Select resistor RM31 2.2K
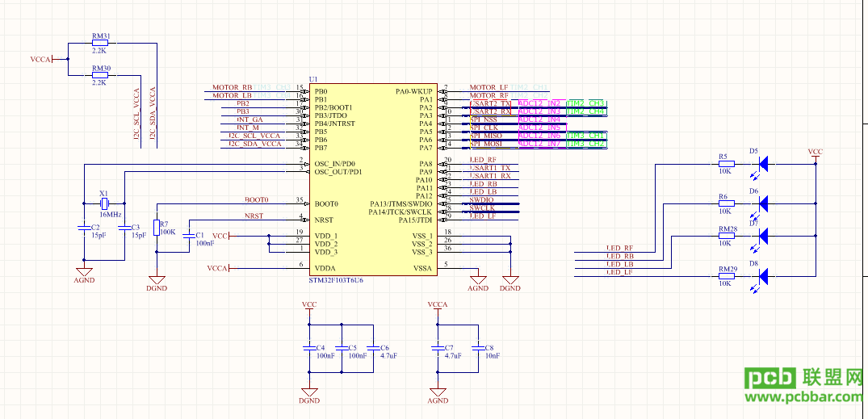 [x=100, y=43]
